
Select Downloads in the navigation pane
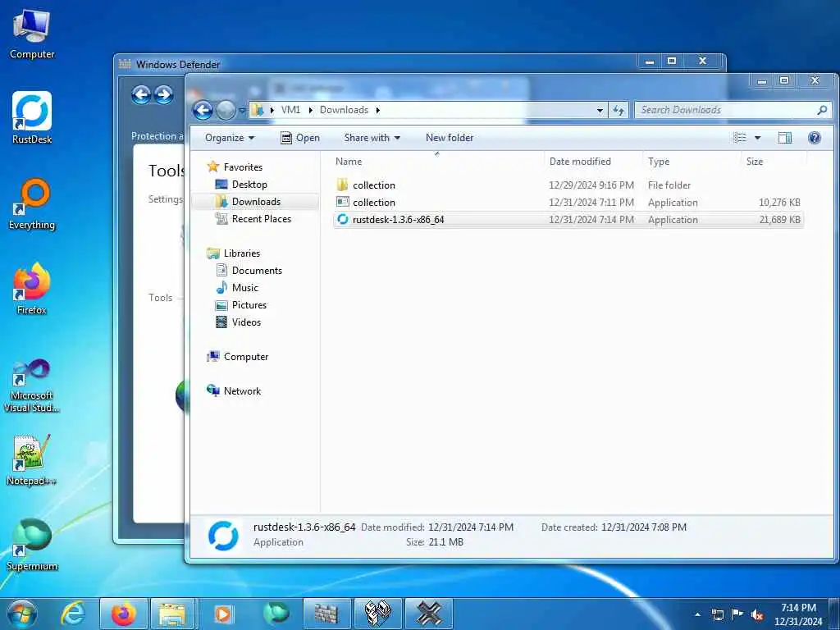pyautogui.click(x=256, y=202)
